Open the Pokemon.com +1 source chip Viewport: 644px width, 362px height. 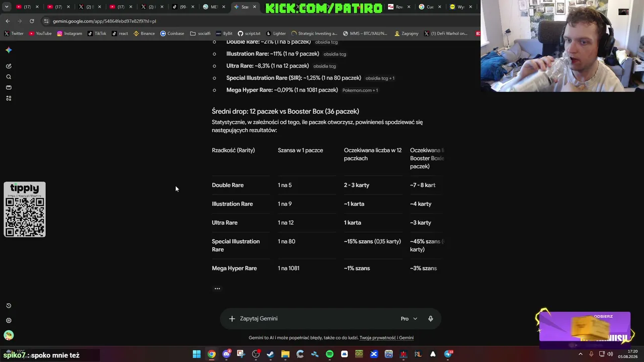[x=360, y=90]
